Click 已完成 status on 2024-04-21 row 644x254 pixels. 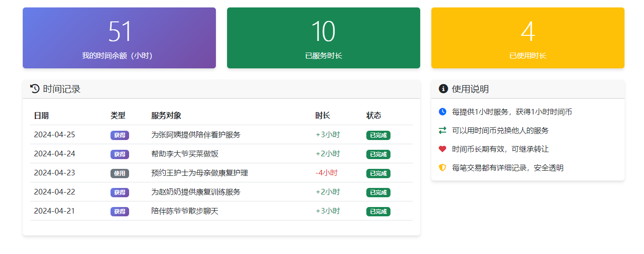pyautogui.click(x=378, y=211)
